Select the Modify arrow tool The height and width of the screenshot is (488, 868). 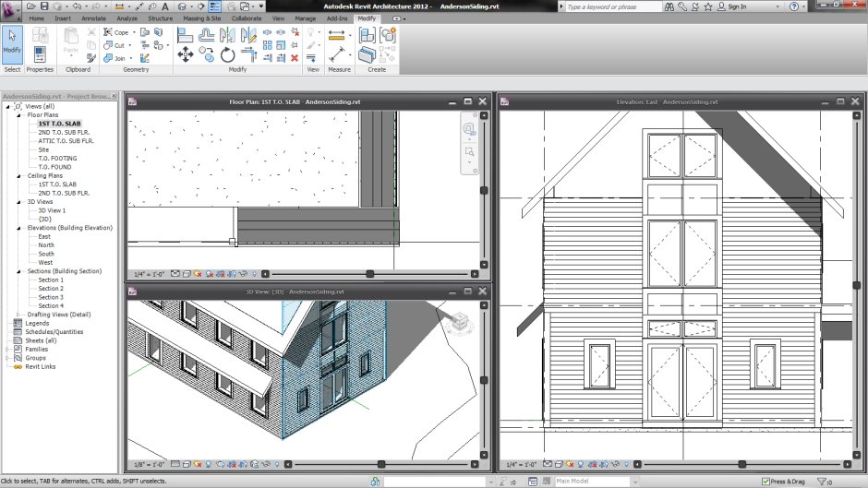(x=12, y=42)
